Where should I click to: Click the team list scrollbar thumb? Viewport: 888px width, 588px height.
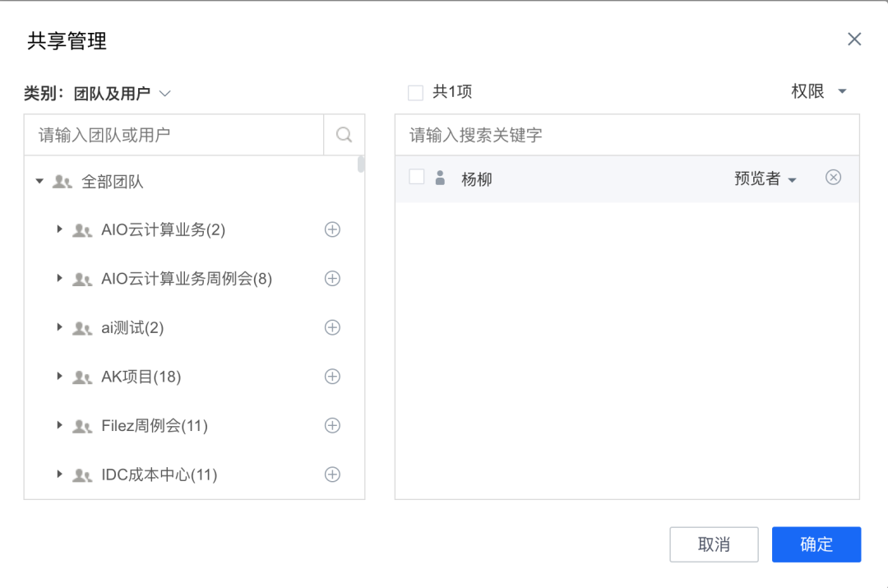(361, 164)
